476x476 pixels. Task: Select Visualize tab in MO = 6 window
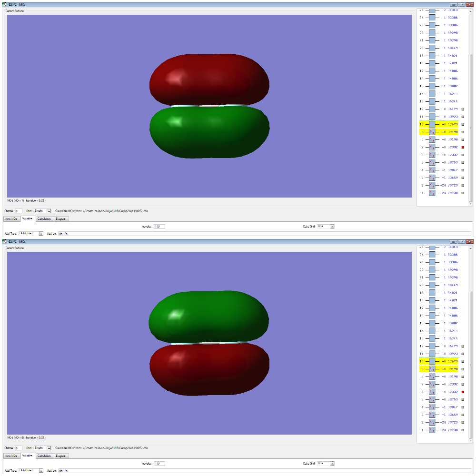28,456
